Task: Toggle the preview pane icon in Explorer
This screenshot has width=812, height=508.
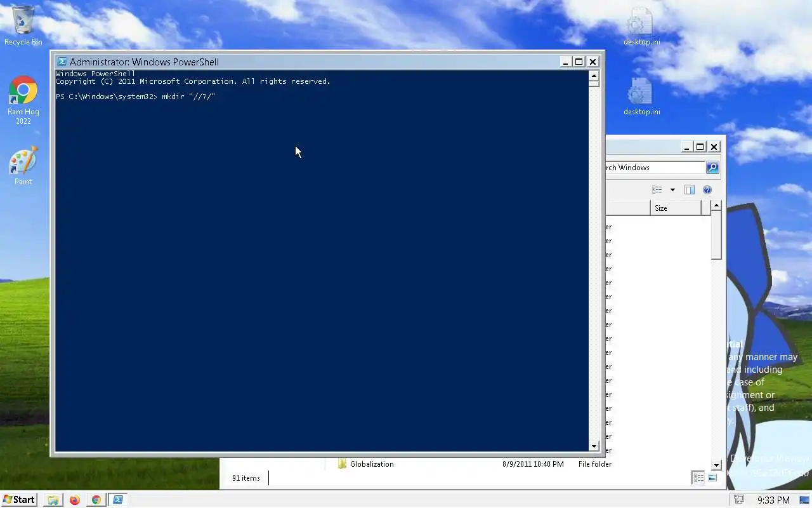Action: 690,190
